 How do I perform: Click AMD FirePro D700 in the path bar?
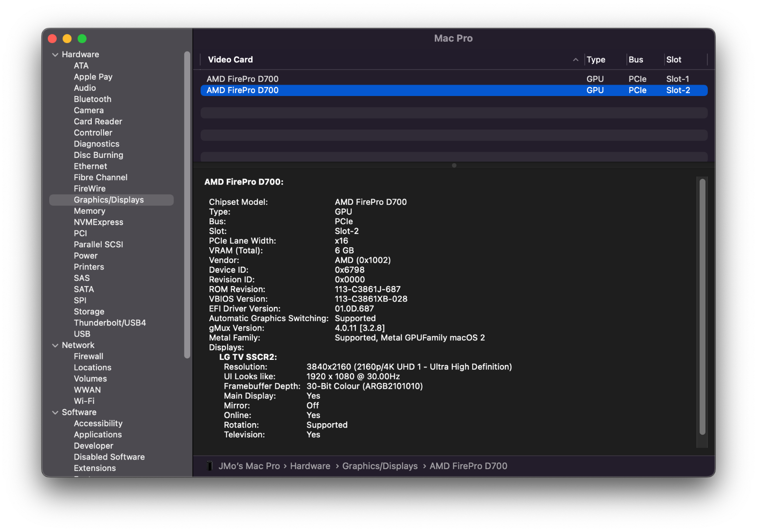tap(468, 466)
